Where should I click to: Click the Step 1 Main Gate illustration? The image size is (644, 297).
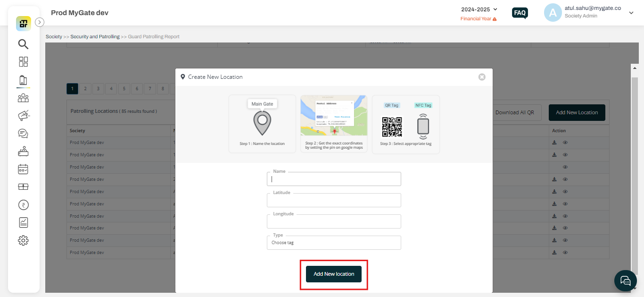(x=262, y=124)
